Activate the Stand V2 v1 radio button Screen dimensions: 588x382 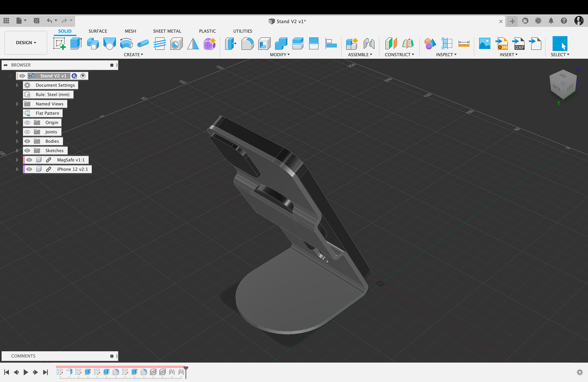point(83,76)
